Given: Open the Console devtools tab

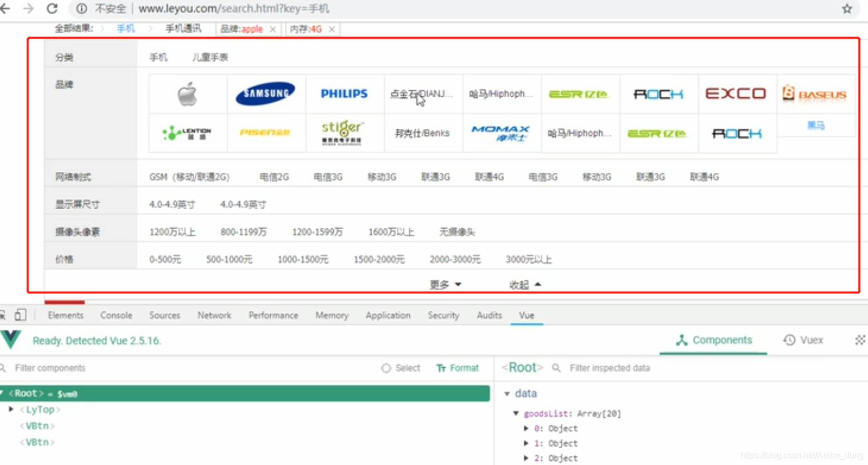Looking at the screenshot, I should point(116,315).
